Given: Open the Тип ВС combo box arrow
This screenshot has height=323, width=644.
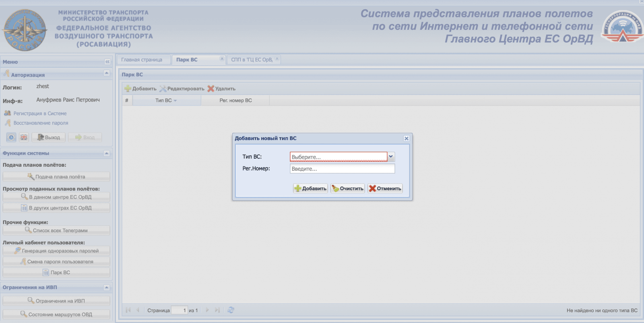Looking at the screenshot, I should [x=391, y=157].
